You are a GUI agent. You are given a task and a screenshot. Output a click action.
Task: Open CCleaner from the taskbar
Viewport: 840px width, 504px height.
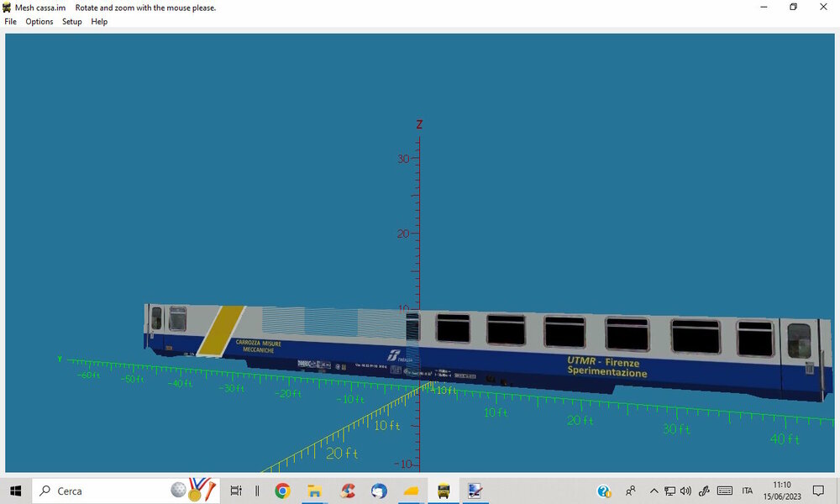tap(348, 491)
